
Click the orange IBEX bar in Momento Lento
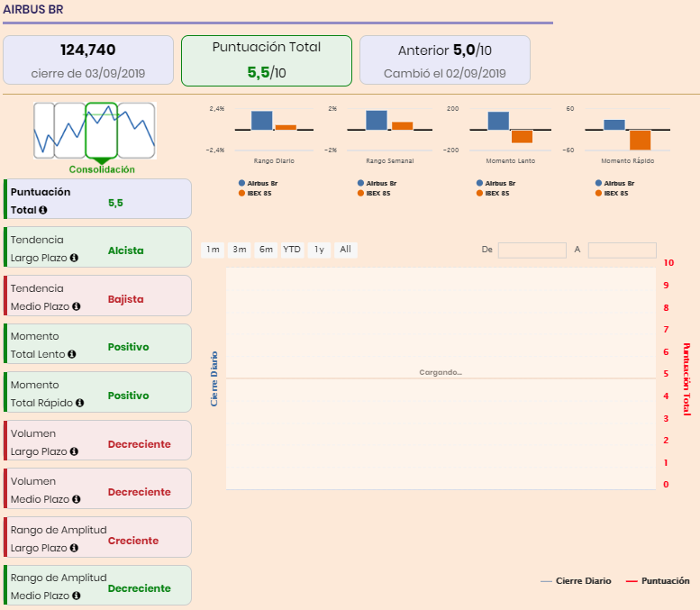point(522,136)
